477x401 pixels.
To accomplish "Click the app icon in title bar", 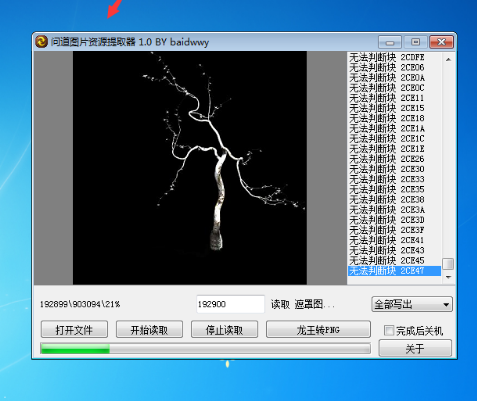I will 41,42.
